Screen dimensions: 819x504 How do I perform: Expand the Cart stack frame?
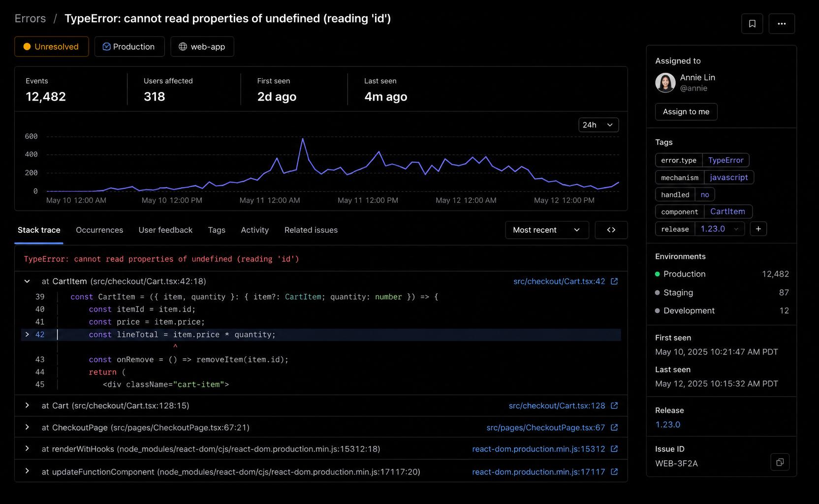tap(27, 406)
